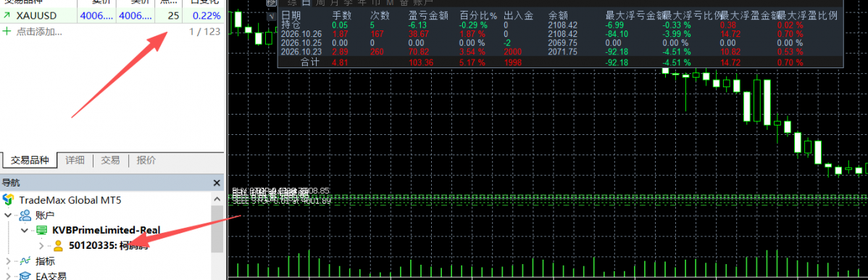Click the yellow user icon for account 50120335
Viewport: 868px width, 280px height.
point(58,245)
